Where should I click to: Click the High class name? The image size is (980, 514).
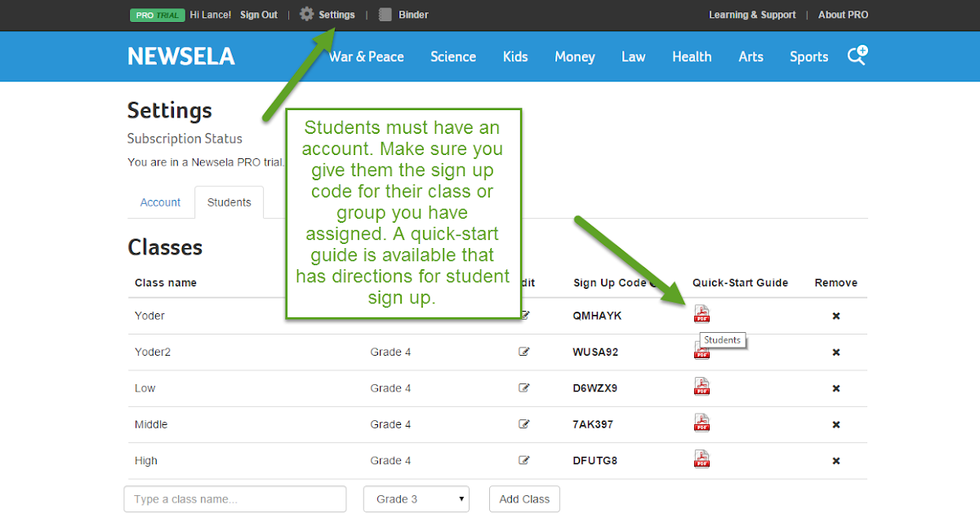pyautogui.click(x=146, y=460)
